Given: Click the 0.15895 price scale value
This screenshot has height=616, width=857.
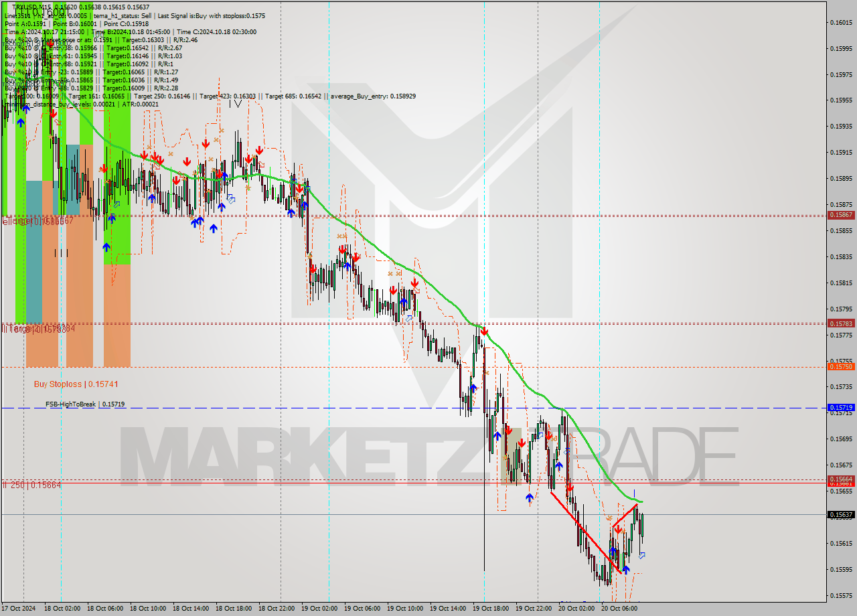Looking at the screenshot, I should click(841, 178).
